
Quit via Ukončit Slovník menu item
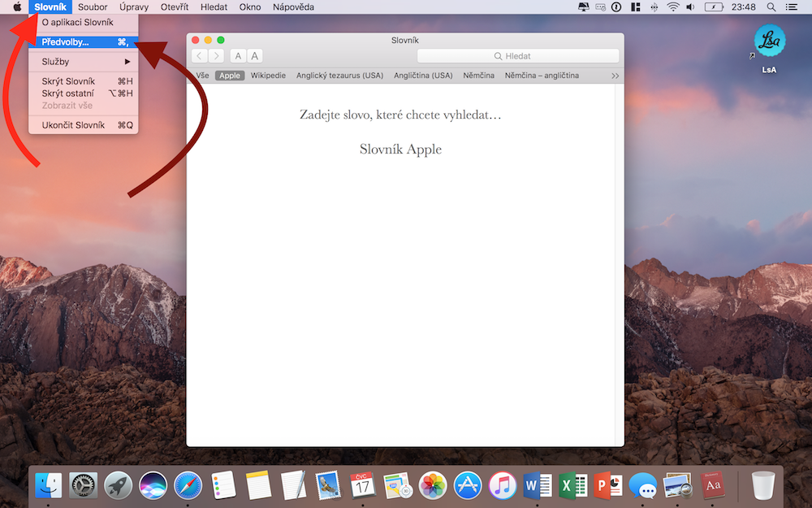pos(84,125)
